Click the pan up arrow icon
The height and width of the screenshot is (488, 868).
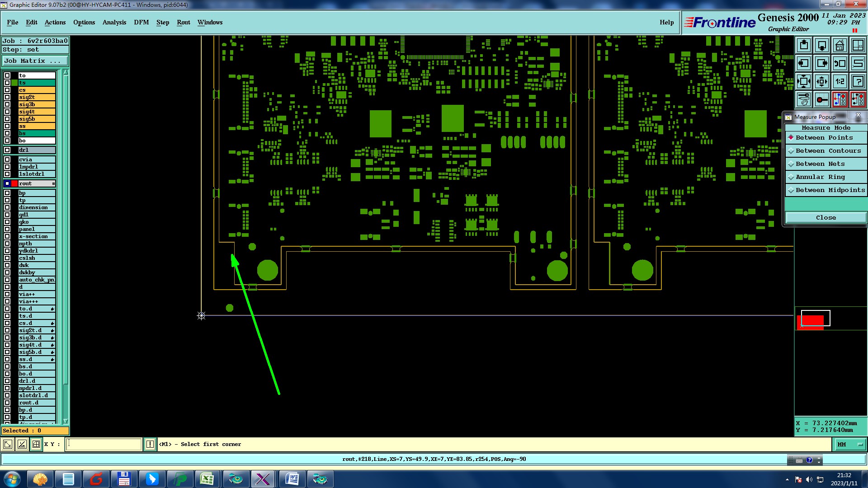coord(803,45)
